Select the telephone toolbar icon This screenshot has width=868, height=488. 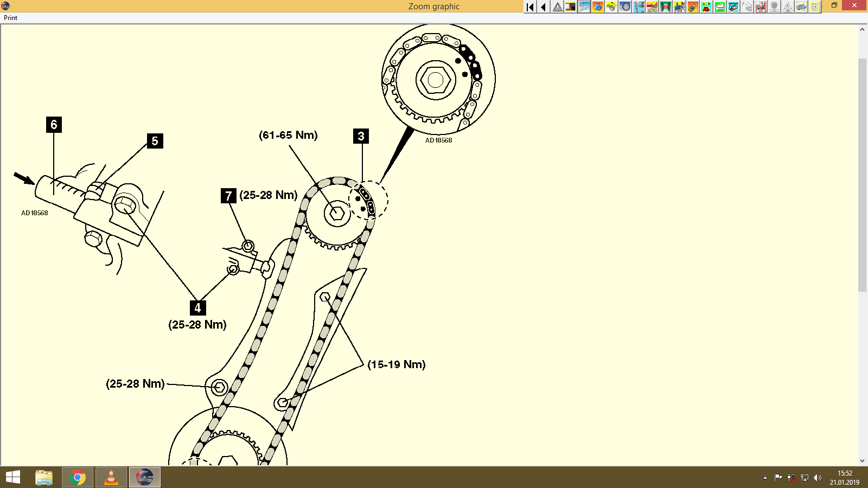pyautogui.click(x=706, y=7)
